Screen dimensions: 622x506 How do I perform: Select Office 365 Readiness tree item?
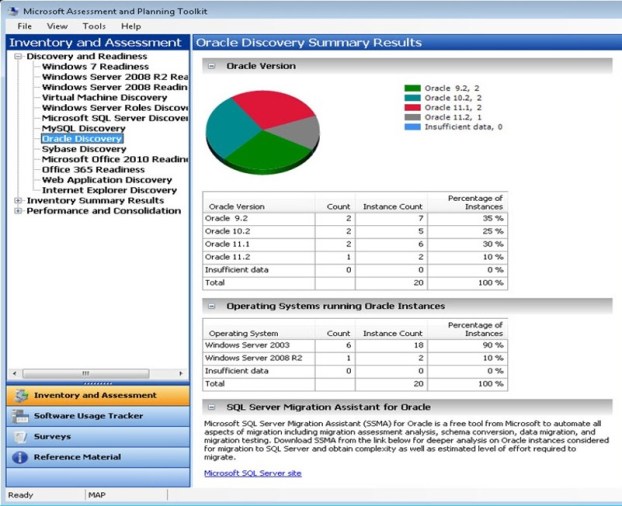[93, 170]
